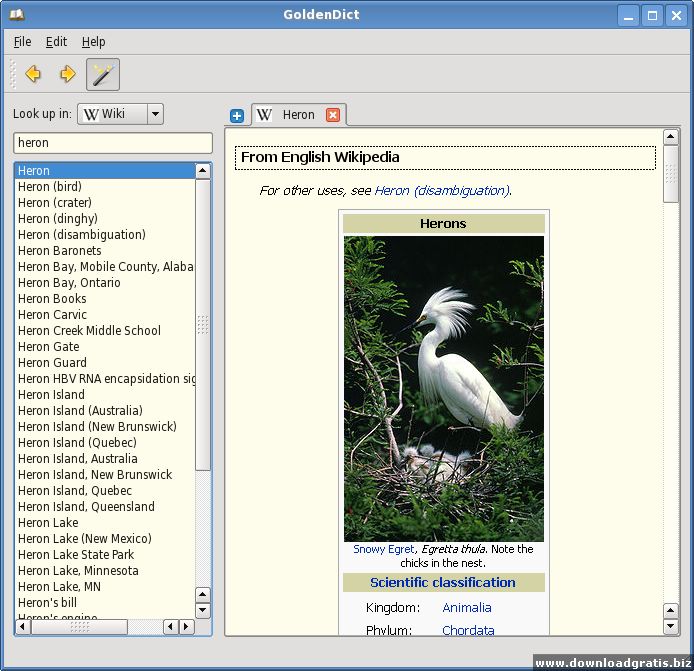Image resolution: width=694 pixels, height=671 pixels.
Task: Open the File menu
Action: click(x=23, y=42)
